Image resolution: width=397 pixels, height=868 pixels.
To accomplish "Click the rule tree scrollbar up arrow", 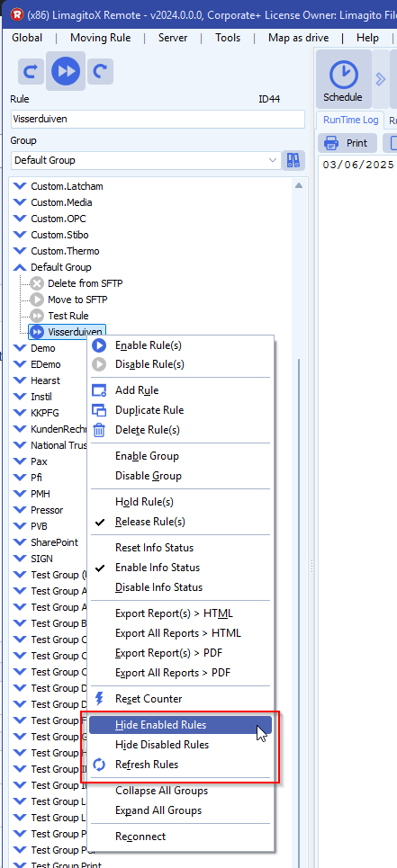I will pyautogui.click(x=299, y=185).
